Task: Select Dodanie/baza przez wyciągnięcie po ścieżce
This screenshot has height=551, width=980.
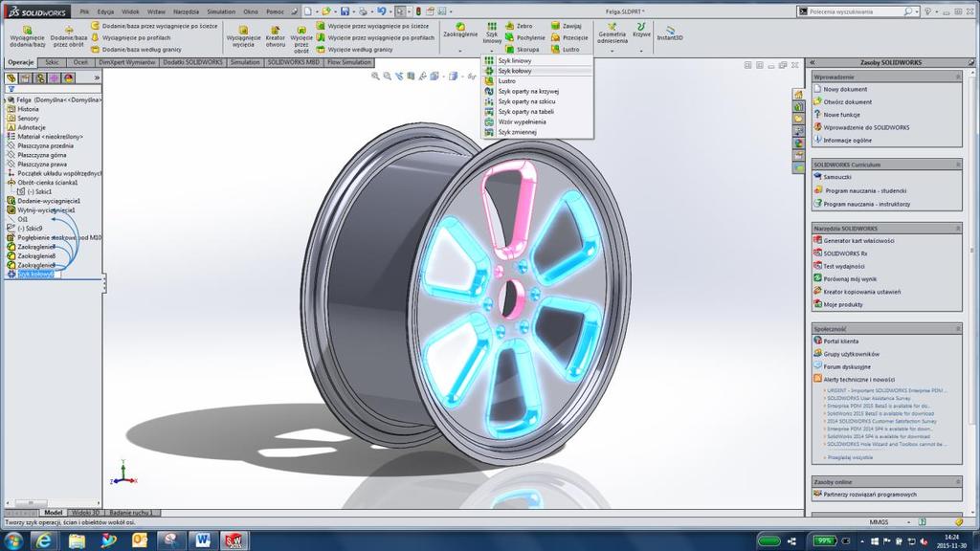Action: (x=154, y=26)
